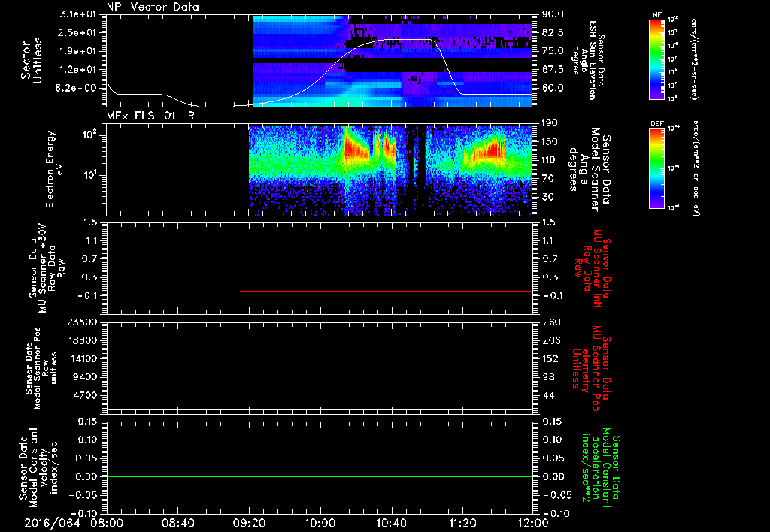
Task: Click the 90.0 sun elevation tick
Action: tap(553, 14)
